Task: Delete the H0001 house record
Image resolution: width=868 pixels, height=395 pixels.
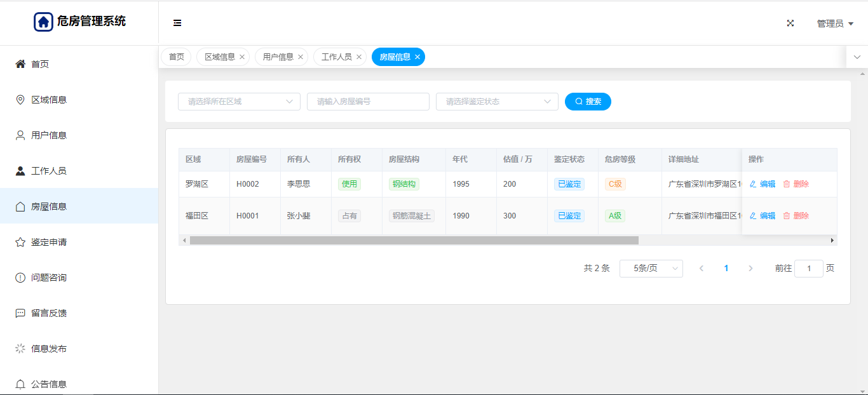Action: coord(796,216)
